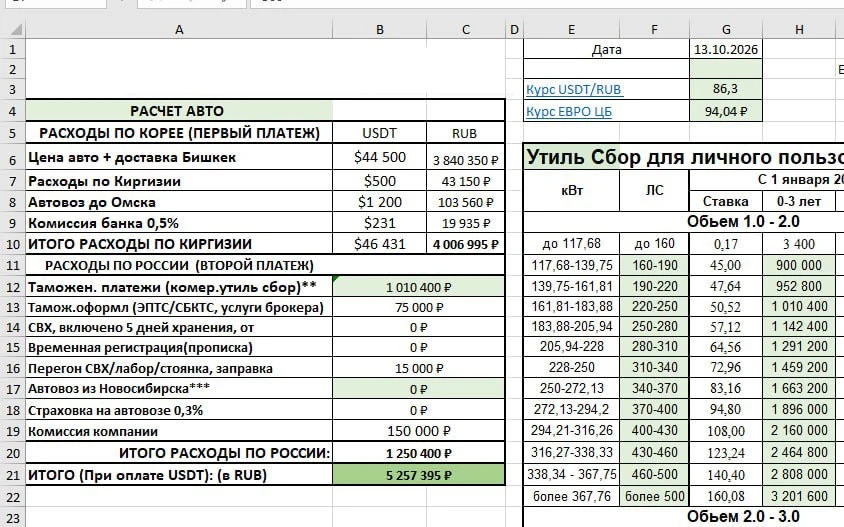This screenshot has width=844, height=527.
Task: Click the Утиль Сбор table title
Action: pos(684,157)
